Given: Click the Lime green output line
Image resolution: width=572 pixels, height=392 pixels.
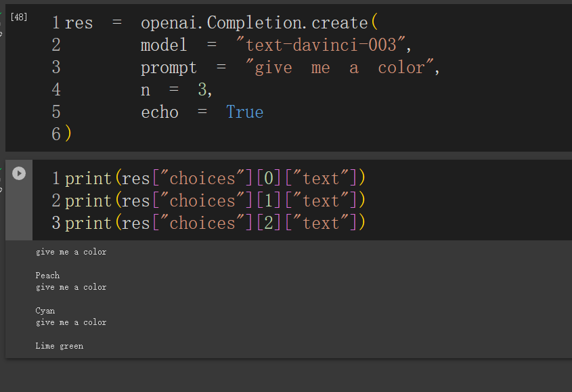Looking at the screenshot, I should (60, 346).
